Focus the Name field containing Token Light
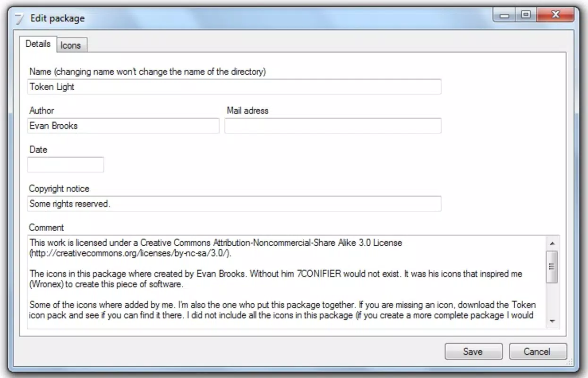 pos(234,87)
